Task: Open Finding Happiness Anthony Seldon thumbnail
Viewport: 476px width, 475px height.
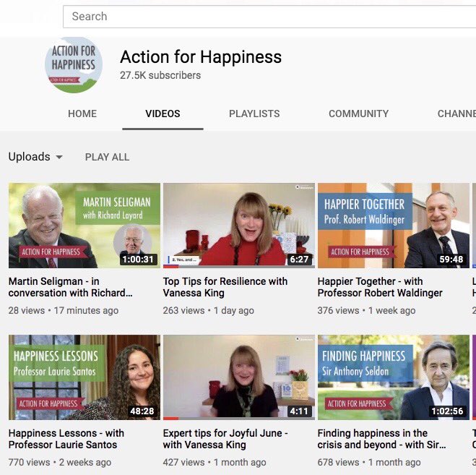Action: [394, 377]
